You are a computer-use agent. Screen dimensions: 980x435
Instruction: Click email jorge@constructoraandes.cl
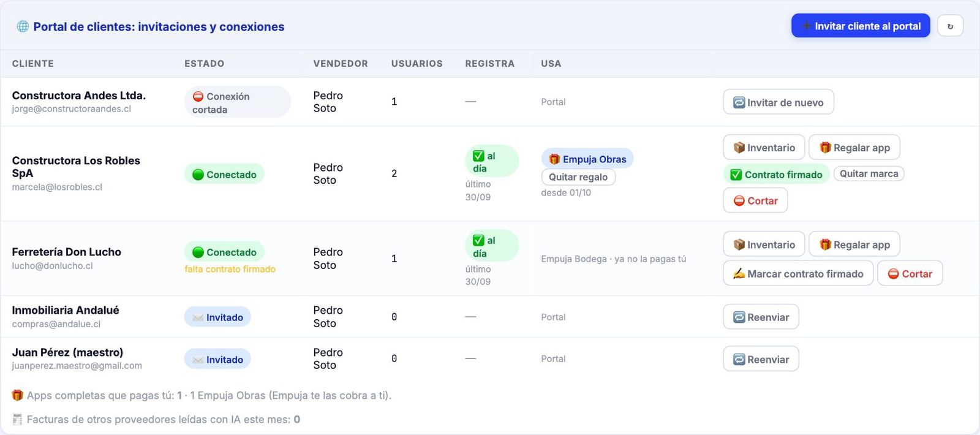click(x=71, y=109)
